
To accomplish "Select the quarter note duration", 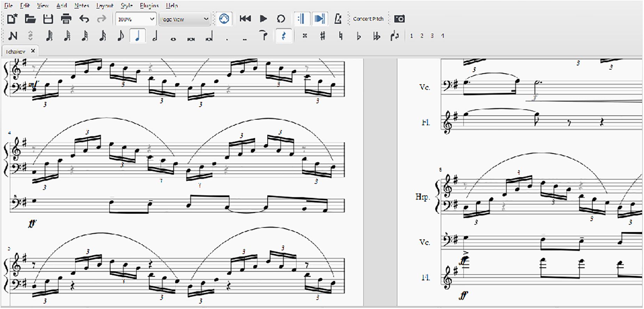I will coord(137,36).
